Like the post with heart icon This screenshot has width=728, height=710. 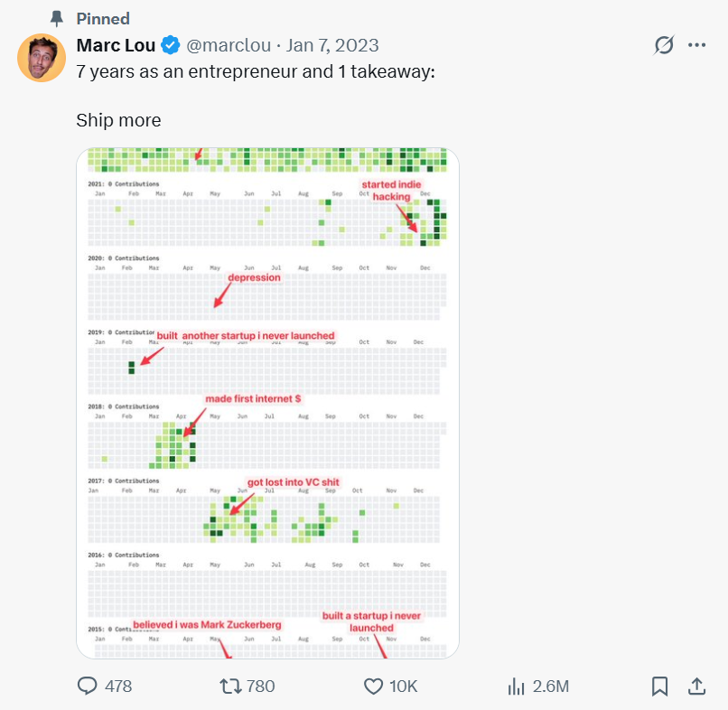click(373, 687)
